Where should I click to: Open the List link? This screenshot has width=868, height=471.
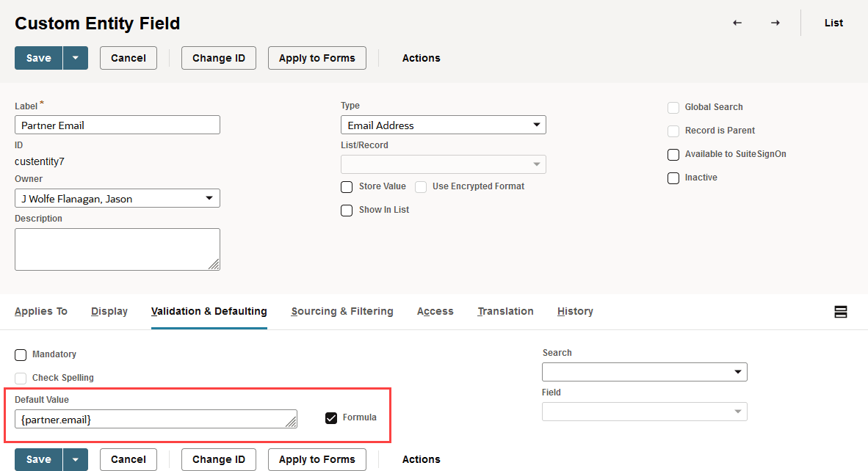pos(833,23)
